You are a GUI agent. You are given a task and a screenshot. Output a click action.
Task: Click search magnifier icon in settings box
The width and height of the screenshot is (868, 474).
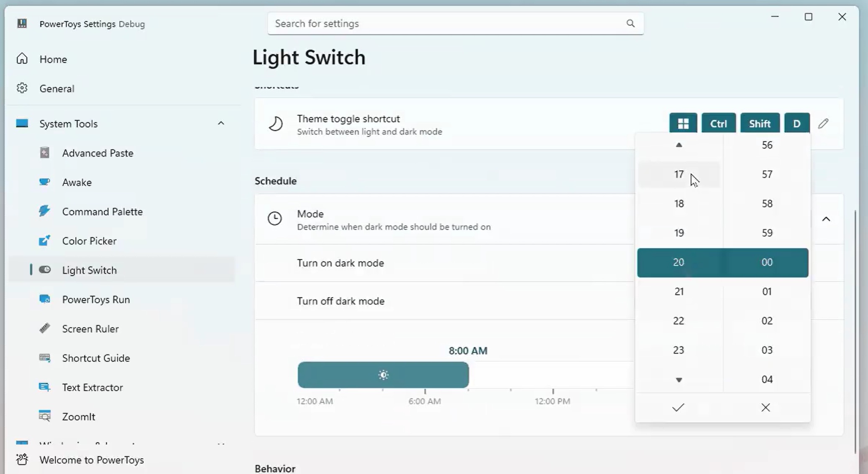tap(630, 23)
